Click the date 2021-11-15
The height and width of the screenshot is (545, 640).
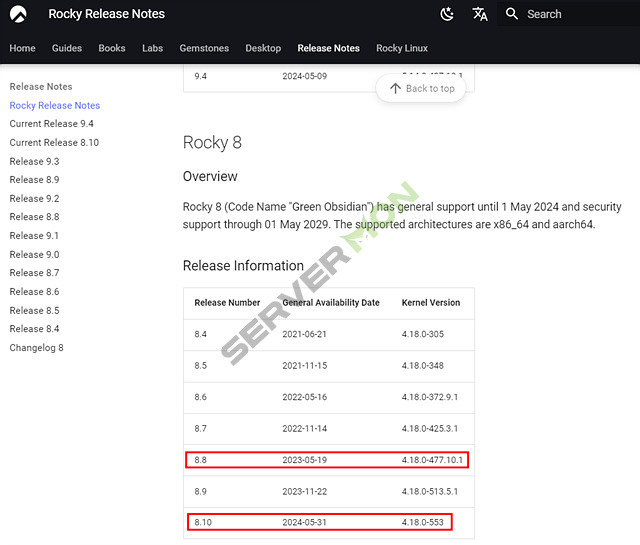(x=304, y=365)
